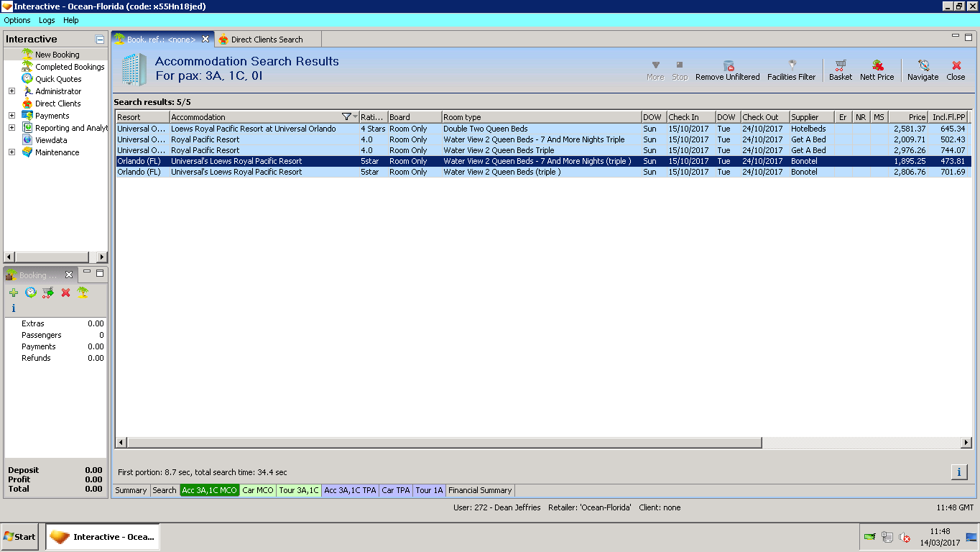Open the Options menu
This screenshot has width=980, height=552.
click(17, 20)
